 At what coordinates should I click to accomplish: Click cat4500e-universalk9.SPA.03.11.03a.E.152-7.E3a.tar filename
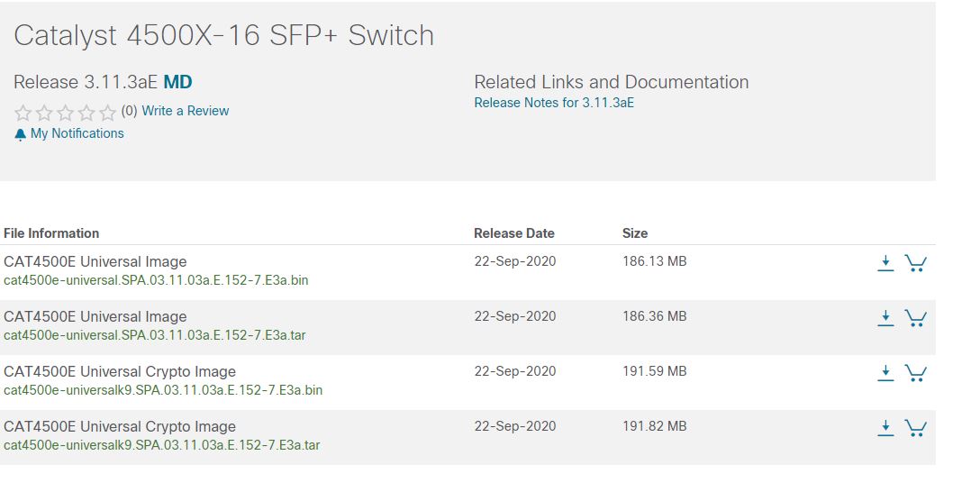tap(162, 445)
